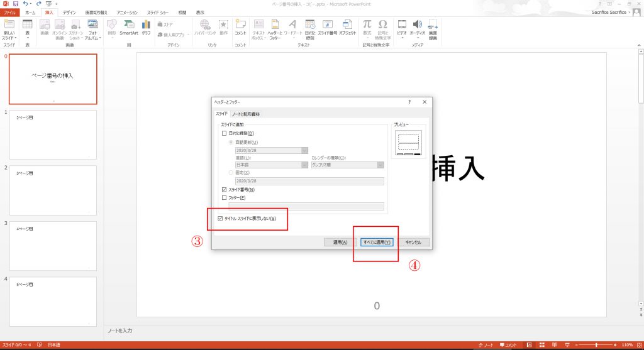This screenshot has width=644, height=350.
Task: Click the フォトアルバム icon
Action: click(93, 30)
